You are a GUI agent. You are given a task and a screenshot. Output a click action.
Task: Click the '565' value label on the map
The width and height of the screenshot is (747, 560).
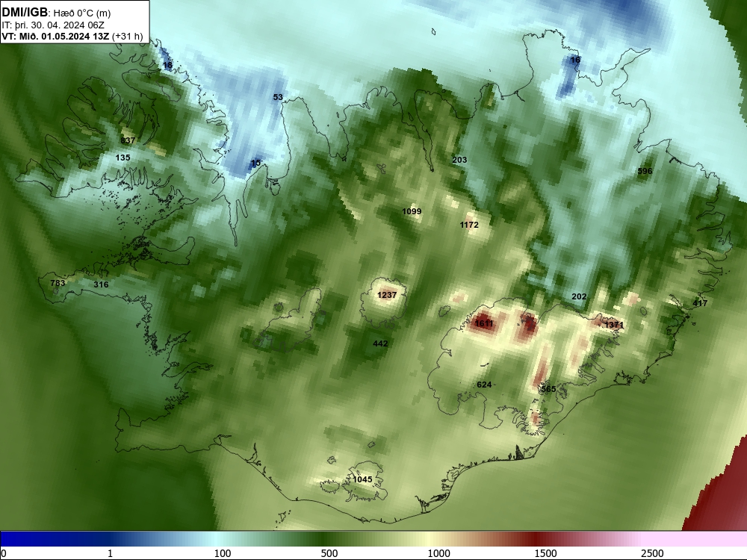549,389
